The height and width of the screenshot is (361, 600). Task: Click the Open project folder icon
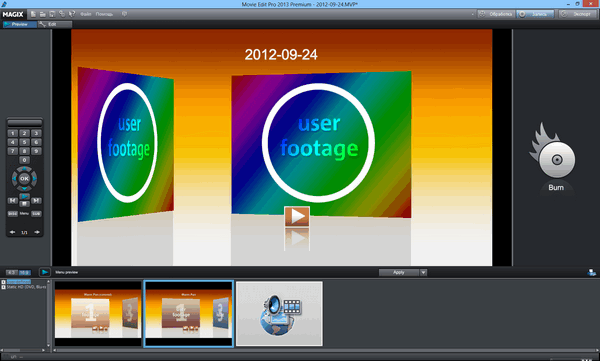point(42,14)
